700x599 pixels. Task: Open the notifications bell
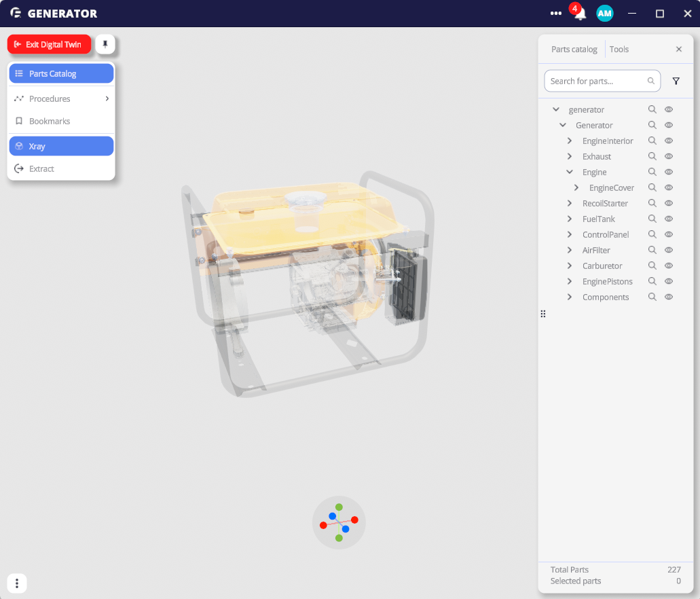580,14
